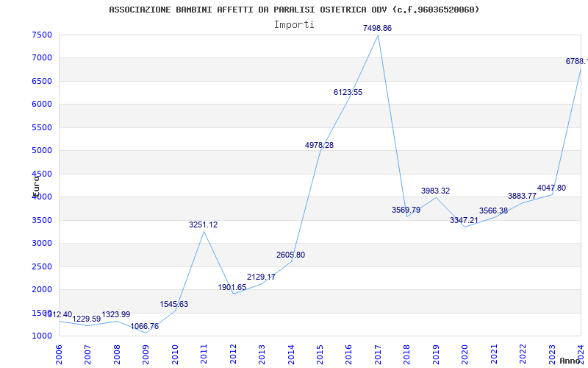
Task: Click x-axis year 2006
Action: (59, 355)
